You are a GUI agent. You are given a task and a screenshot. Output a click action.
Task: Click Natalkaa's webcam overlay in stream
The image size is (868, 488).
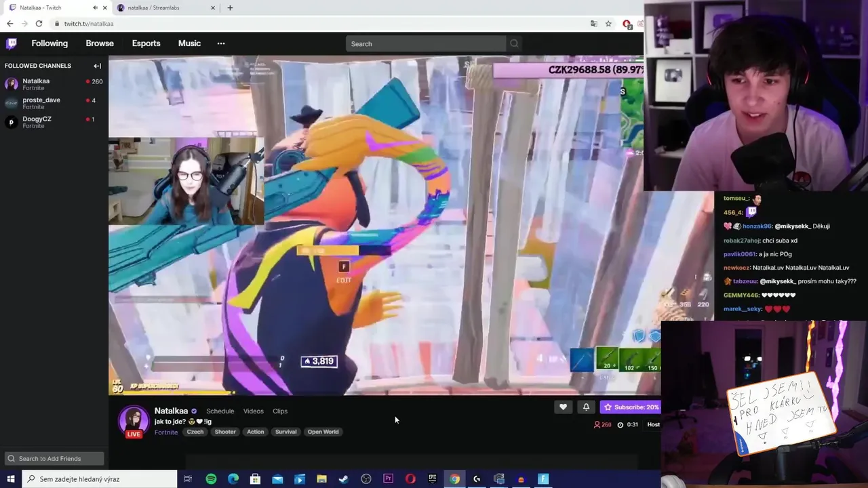point(186,181)
